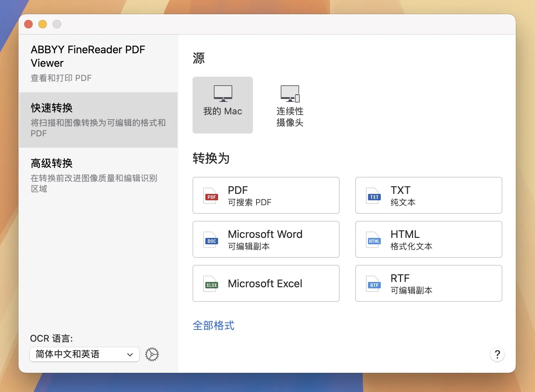Click the HTML file icon
This screenshot has width=535, height=392.
[x=374, y=240]
